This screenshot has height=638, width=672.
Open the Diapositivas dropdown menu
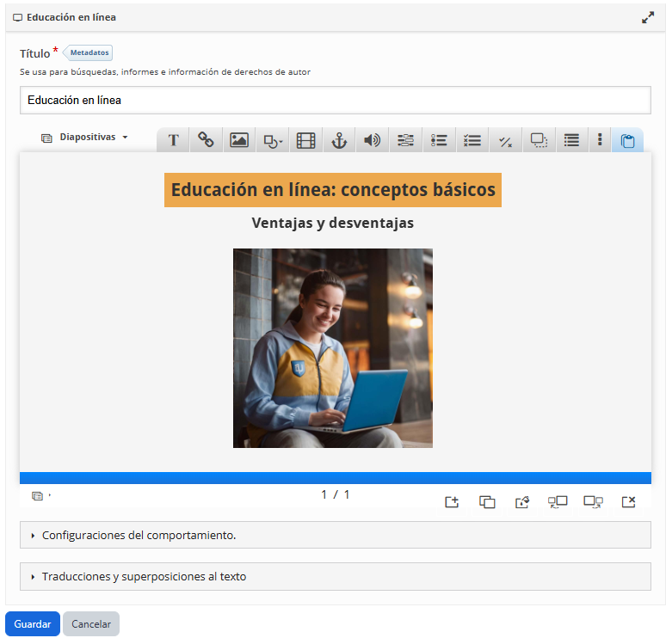[x=84, y=138]
